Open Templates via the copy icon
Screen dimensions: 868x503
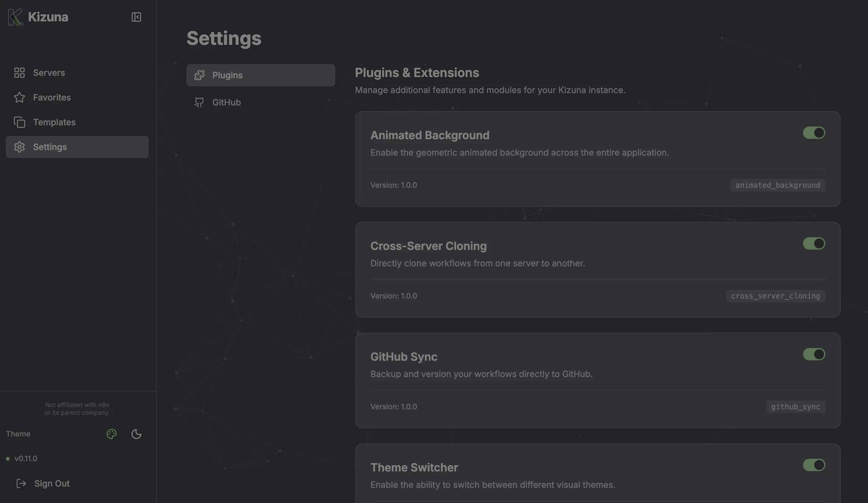19,122
